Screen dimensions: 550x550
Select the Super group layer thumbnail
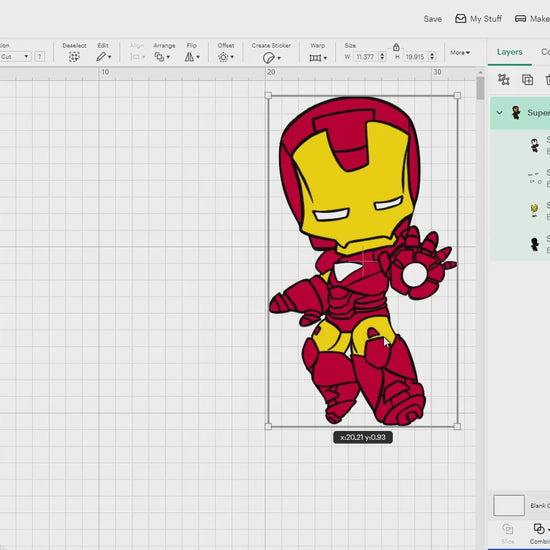516,113
